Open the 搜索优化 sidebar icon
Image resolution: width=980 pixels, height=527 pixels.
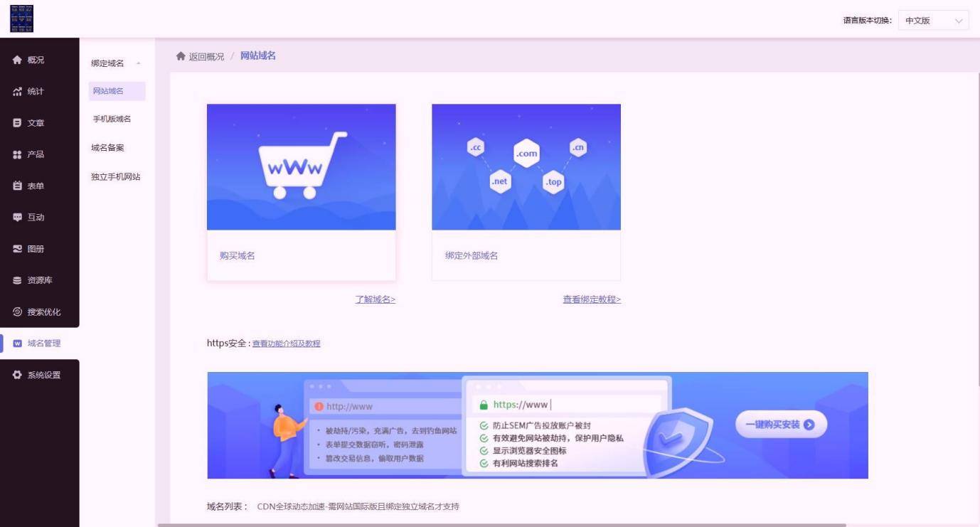(17, 312)
